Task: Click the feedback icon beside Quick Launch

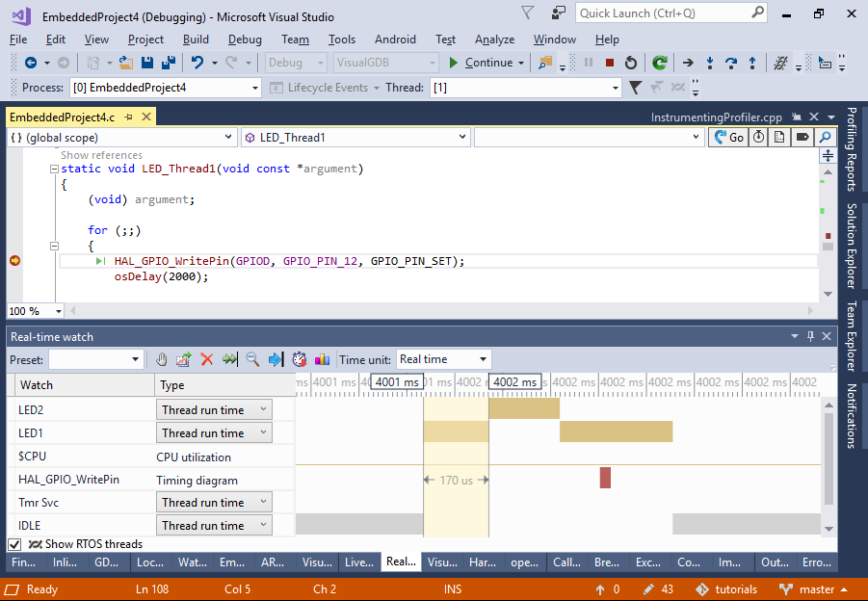Action: (x=559, y=13)
